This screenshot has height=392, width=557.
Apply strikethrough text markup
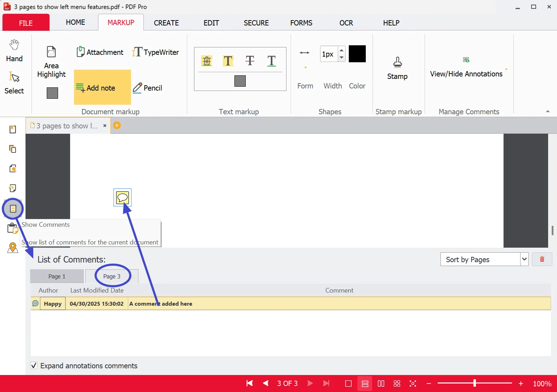click(250, 61)
